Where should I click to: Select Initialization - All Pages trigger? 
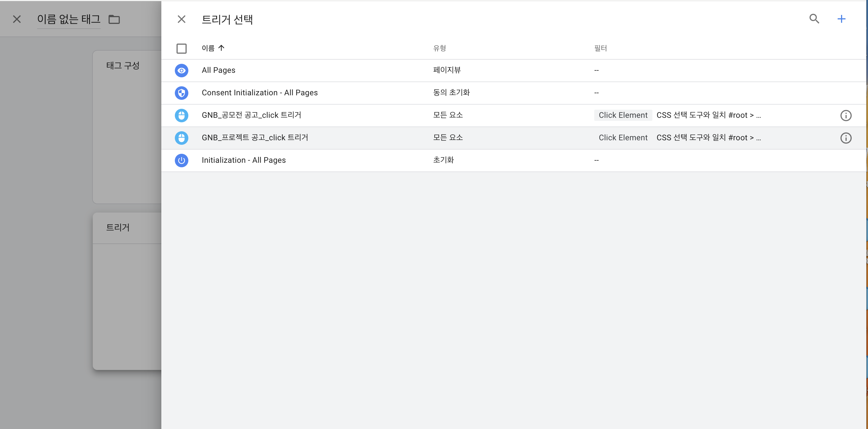pyautogui.click(x=243, y=161)
